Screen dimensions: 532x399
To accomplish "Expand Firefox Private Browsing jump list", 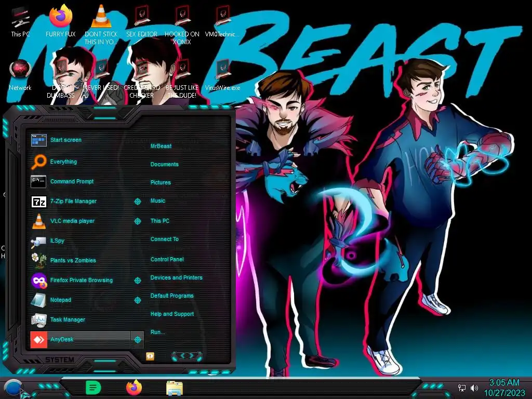I will coord(137,280).
